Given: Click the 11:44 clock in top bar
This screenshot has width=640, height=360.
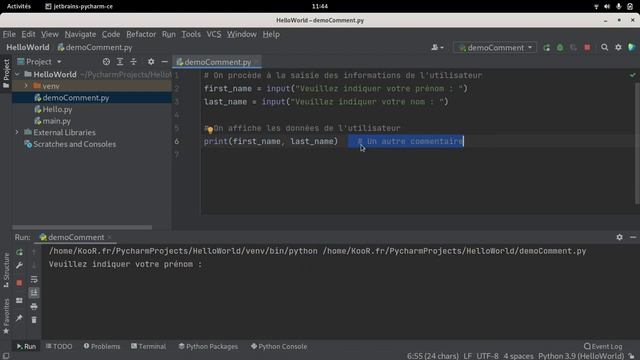Looking at the screenshot, I should point(320,6).
